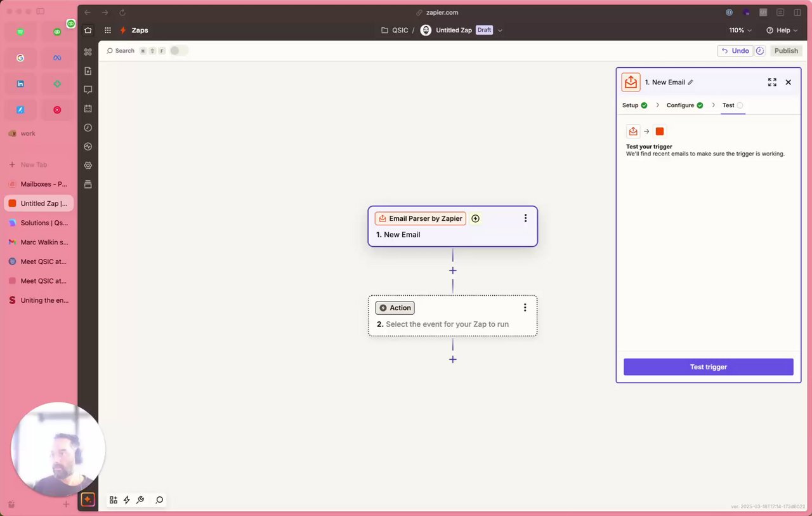This screenshot has height=516, width=812.
Task: Click the Publish button
Action: [x=786, y=51]
